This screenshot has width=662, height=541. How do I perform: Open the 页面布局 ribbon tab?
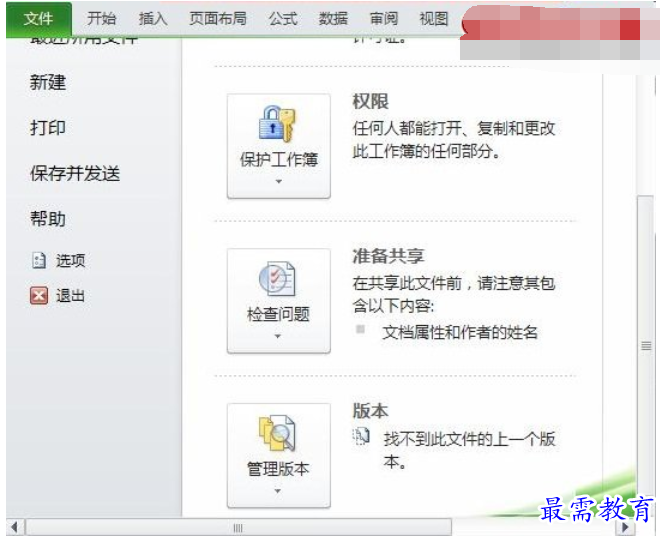pos(218,19)
